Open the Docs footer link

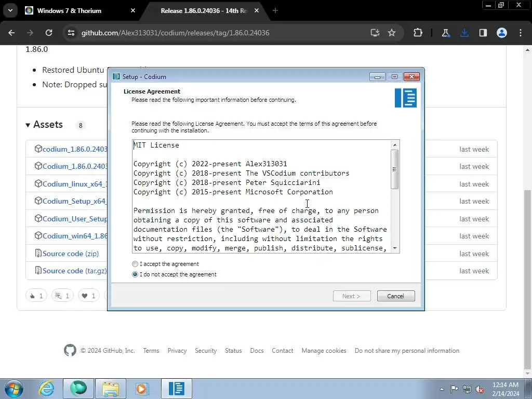257,351
